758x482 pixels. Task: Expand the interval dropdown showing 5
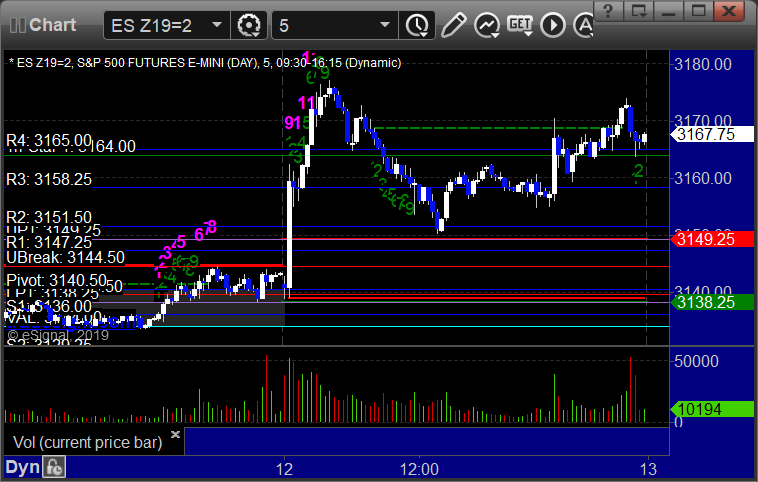(335, 25)
